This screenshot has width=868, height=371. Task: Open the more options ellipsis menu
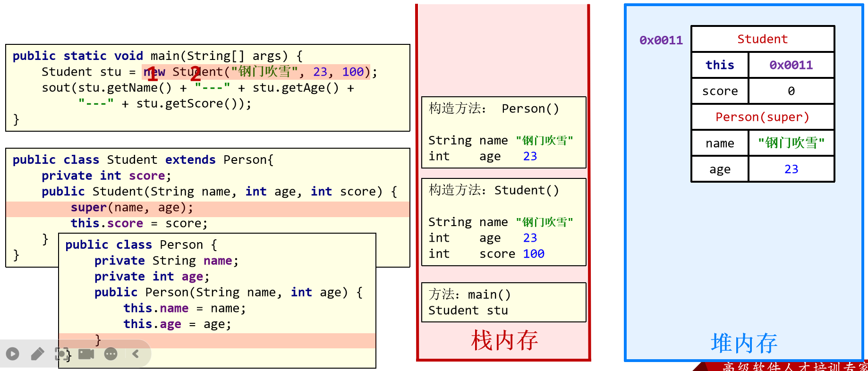click(111, 354)
